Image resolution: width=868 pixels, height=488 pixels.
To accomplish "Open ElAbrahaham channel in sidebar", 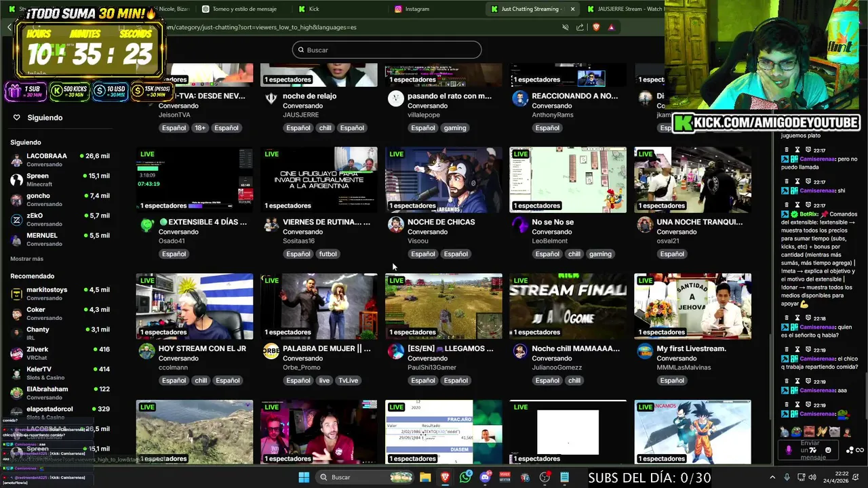I will point(60,392).
